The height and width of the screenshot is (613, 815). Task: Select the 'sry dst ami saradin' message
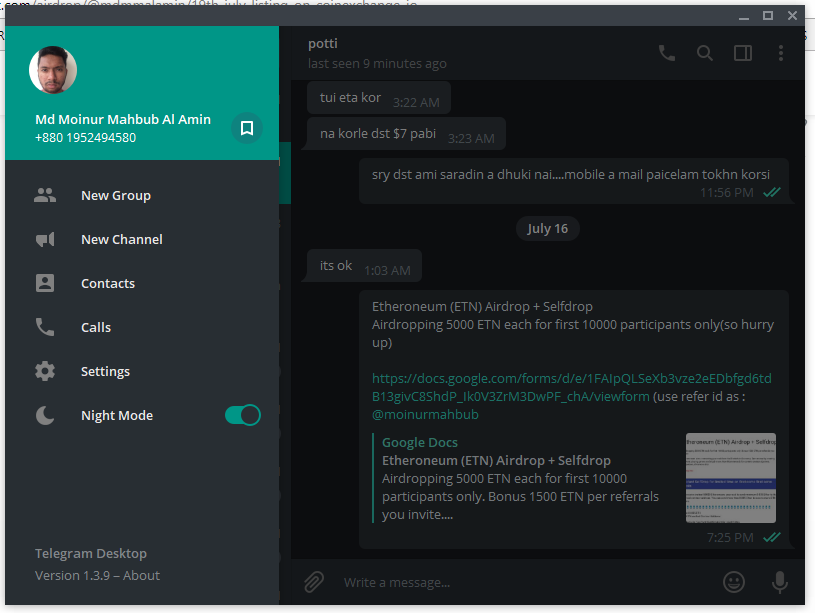pyautogui.click(x=574, y=181)
